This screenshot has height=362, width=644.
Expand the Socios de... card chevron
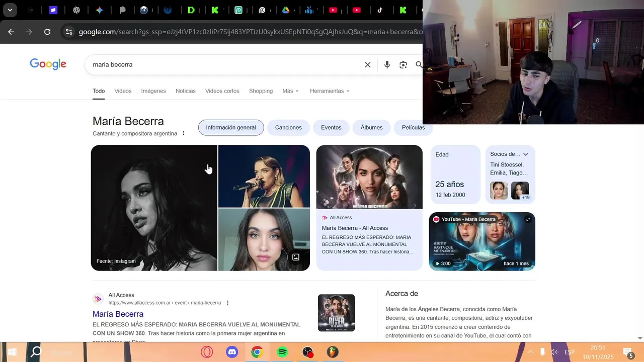tap(526, 154)
